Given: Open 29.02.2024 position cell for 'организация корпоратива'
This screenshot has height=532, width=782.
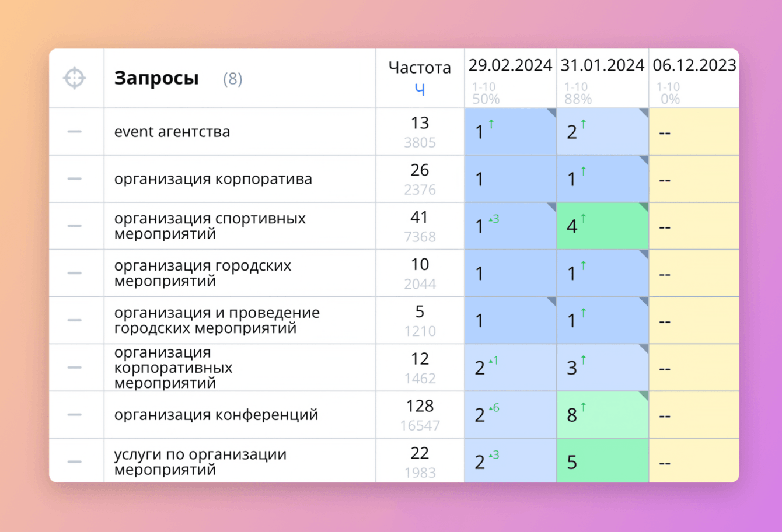Looking at the screenshot, I should 511,179.
